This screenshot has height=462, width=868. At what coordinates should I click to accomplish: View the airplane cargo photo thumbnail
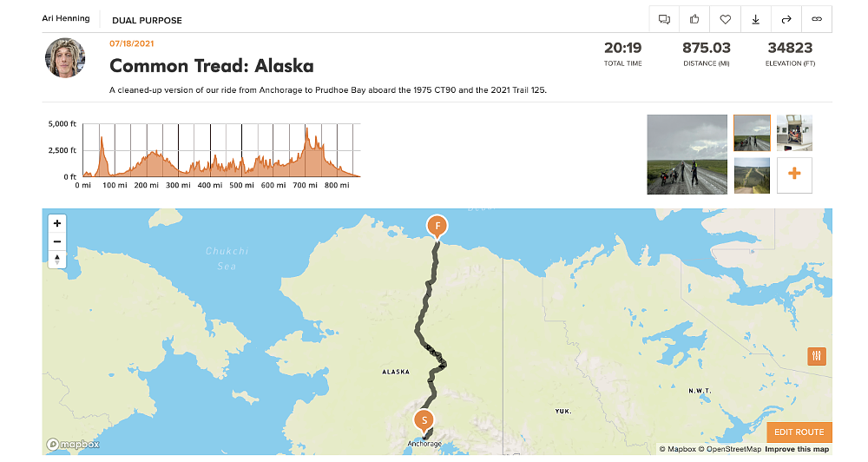(794, 133)
